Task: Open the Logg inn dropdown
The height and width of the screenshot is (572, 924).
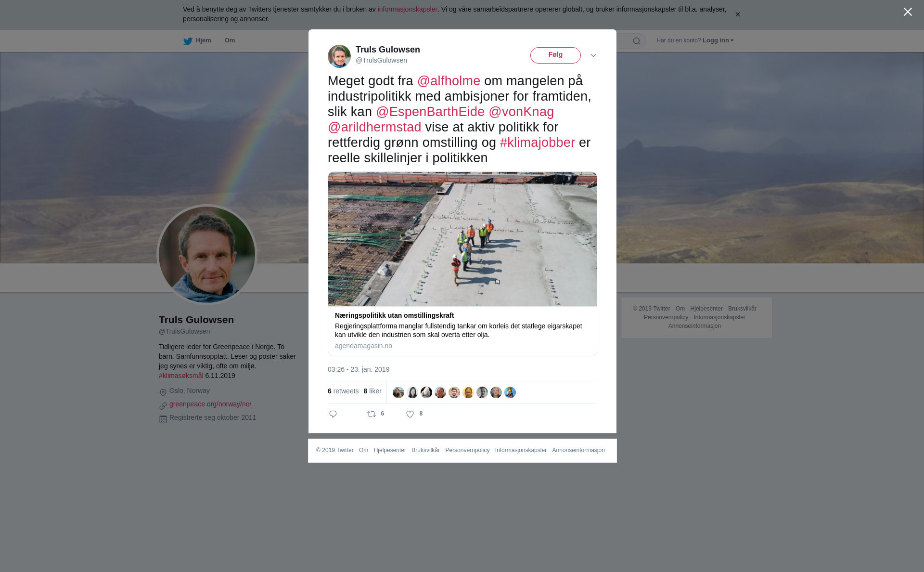Action: (718, 40)
